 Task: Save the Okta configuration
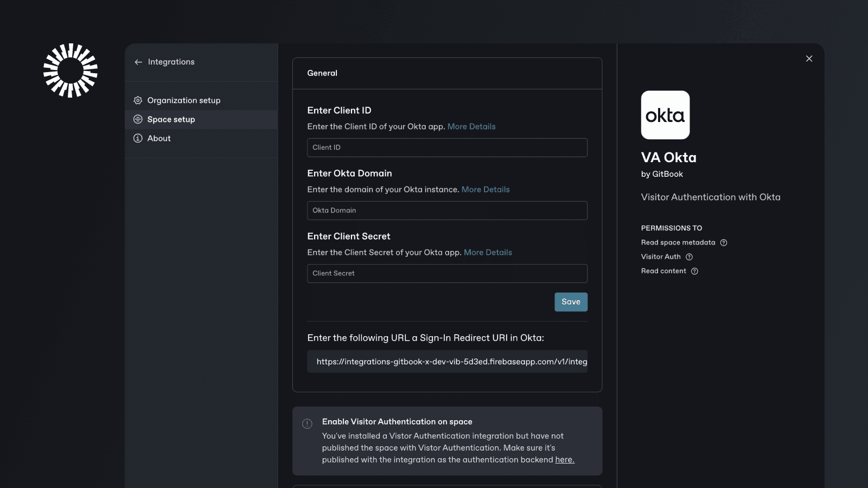[571, 302]
